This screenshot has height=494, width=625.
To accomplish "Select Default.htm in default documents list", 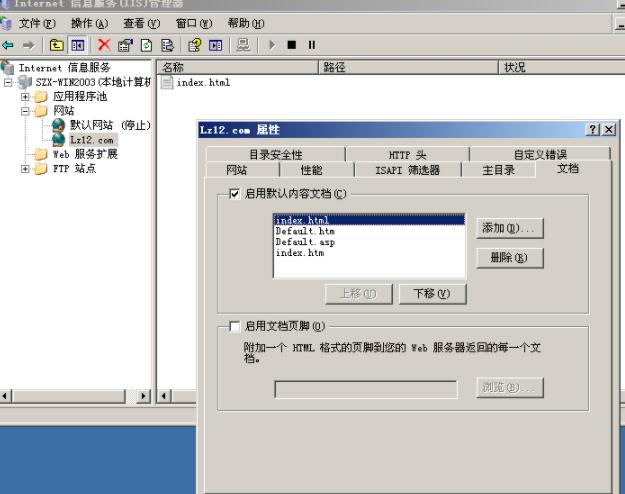I will pyautogui.click(x=369, y=231).
